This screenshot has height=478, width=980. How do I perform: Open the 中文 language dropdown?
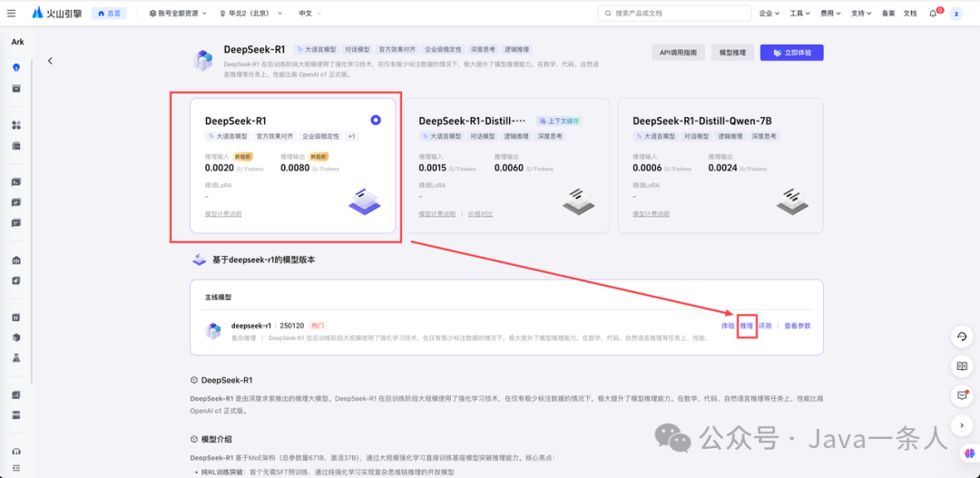tap(310, 13)
